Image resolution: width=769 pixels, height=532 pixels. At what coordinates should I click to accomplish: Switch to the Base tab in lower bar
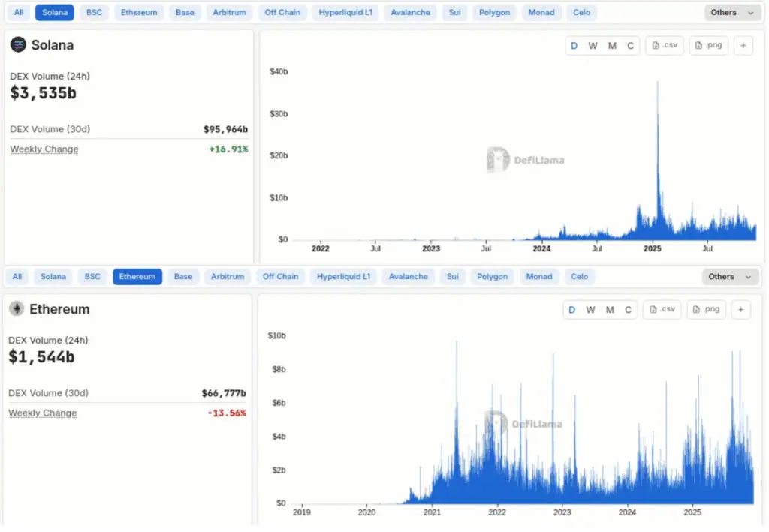tap(183, 277)
